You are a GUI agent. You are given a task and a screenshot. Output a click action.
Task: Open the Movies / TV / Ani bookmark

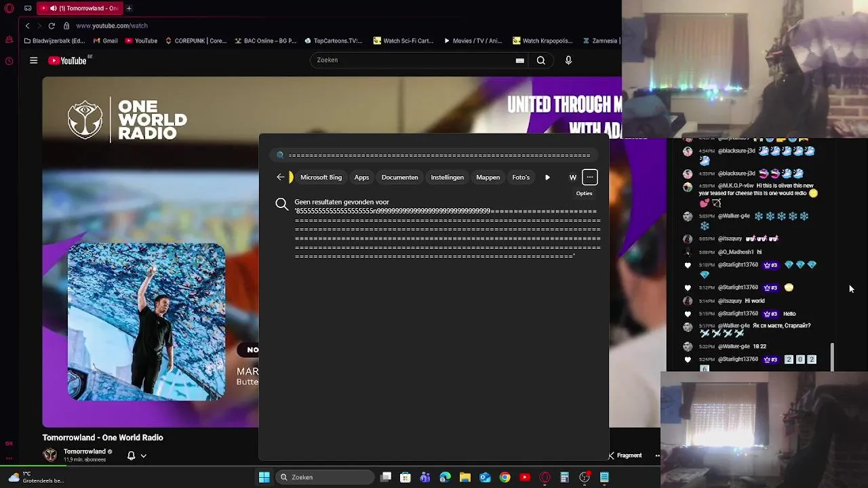[473, 41]
